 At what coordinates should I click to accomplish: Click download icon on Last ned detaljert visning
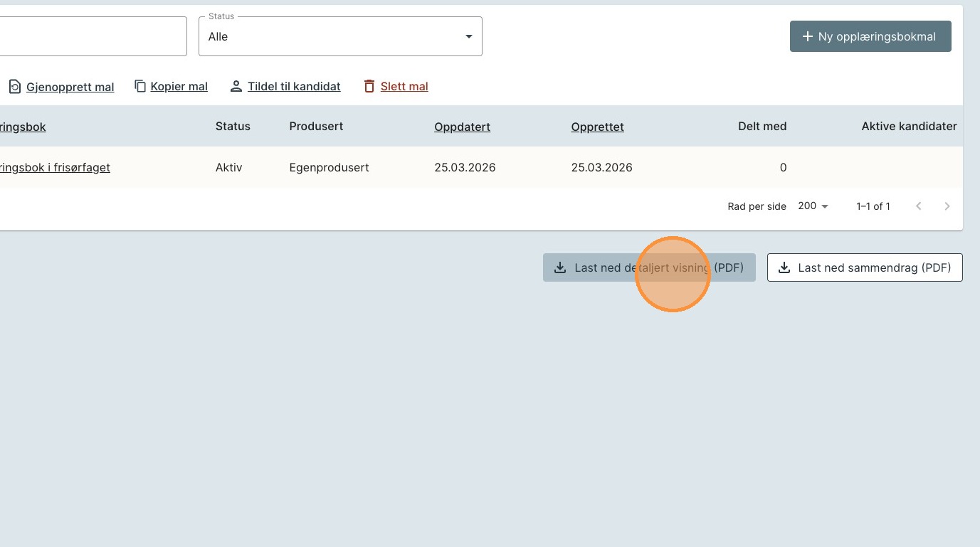(x=560, y=267)
